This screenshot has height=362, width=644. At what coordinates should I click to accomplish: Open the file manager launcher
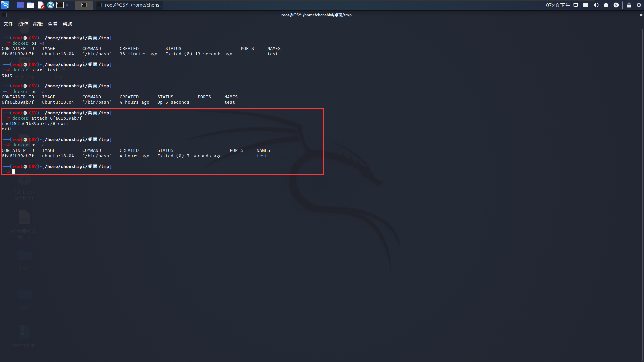[31, 5]
